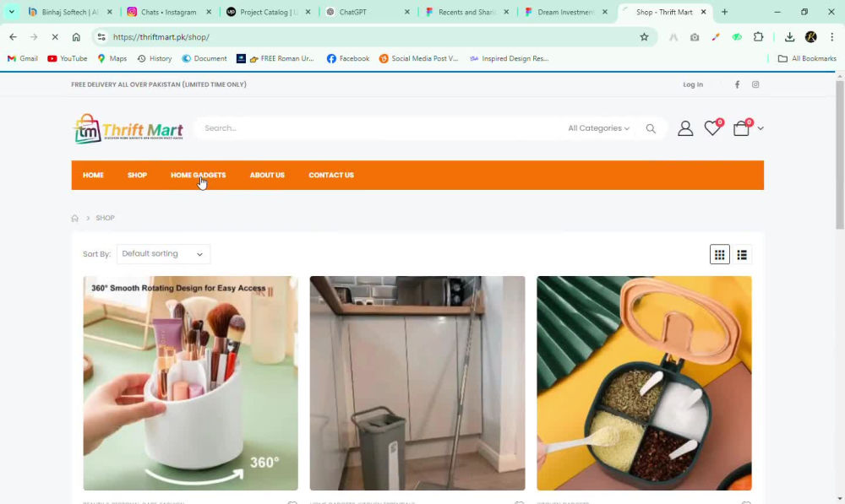Open the flat mop bucket product image
This screenshot has width=845, height=504.
point(417,383)
